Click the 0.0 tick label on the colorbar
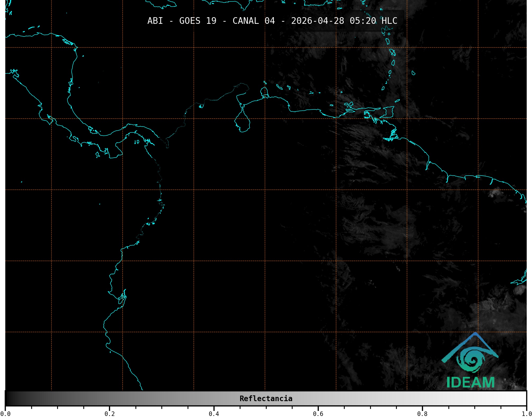 (x=5, y=414)
